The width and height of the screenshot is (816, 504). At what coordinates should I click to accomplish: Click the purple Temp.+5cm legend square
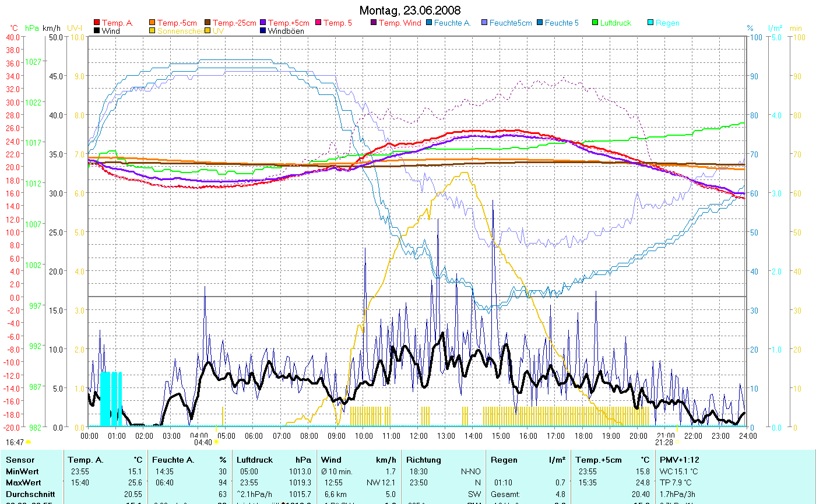click(263, 23)
